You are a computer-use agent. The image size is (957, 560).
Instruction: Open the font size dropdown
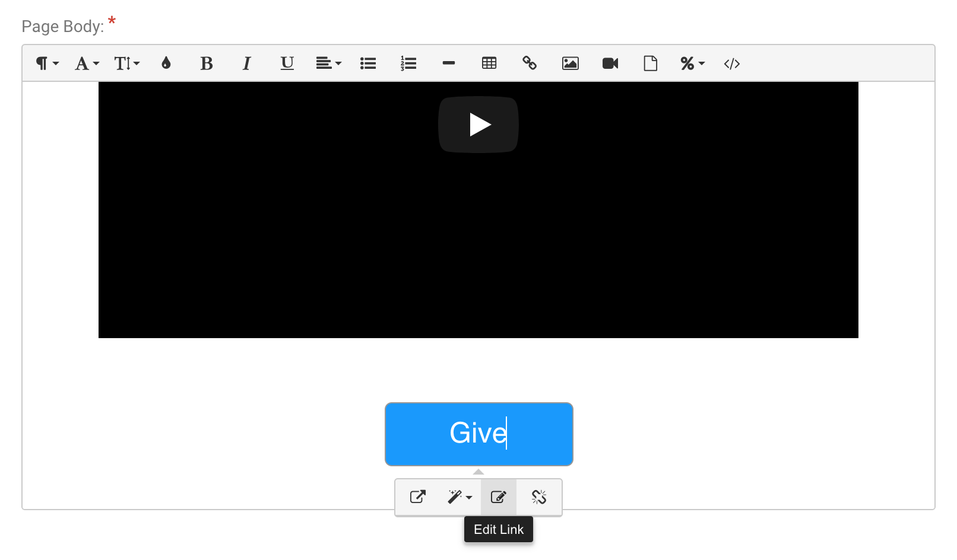click(126, 63)
